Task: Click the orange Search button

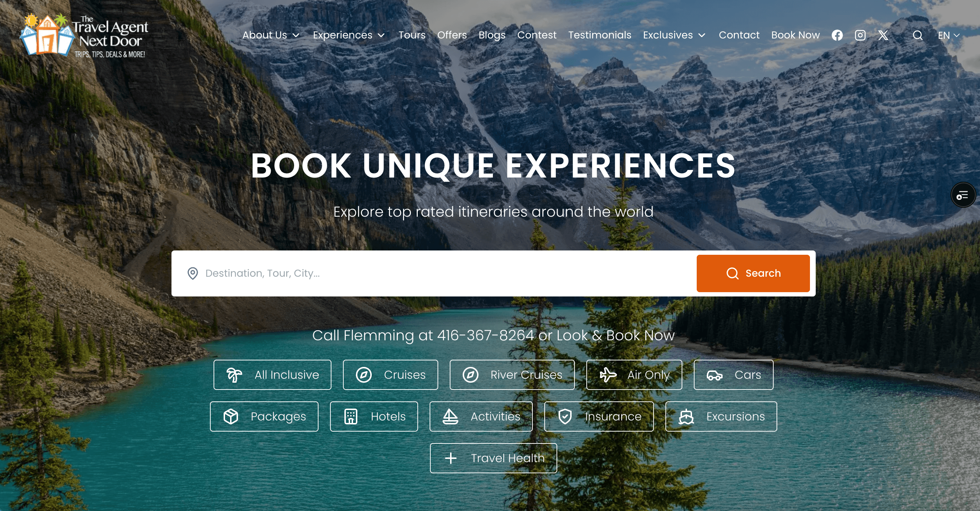Action: (753, 273)
